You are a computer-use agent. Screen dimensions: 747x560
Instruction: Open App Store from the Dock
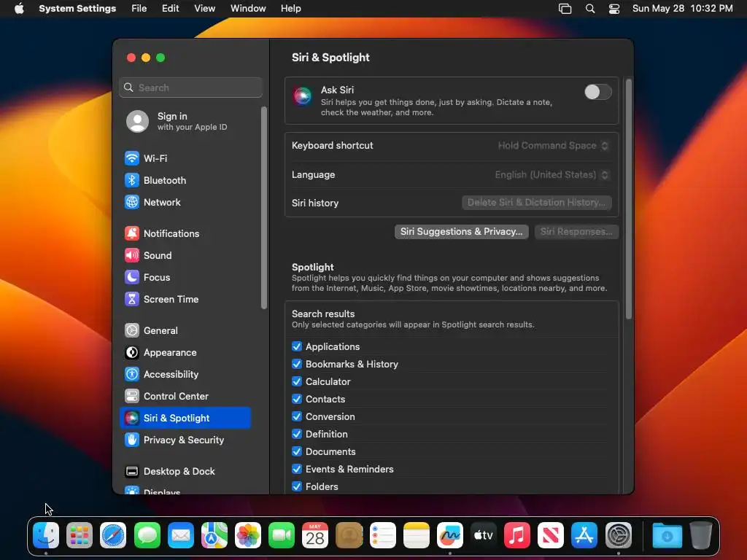point(584,535)
